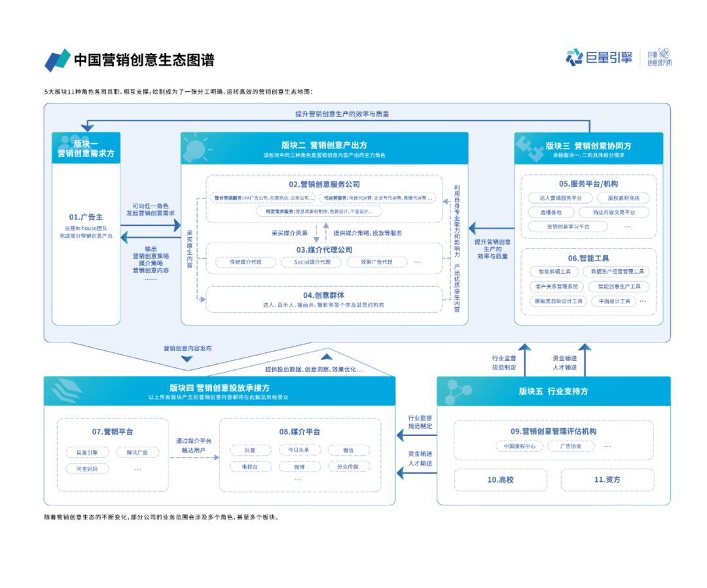The width and height of the screenshot is (707, 588).
Task: Click the 营销创意学习平台 pill
Action: pos(568,227)
